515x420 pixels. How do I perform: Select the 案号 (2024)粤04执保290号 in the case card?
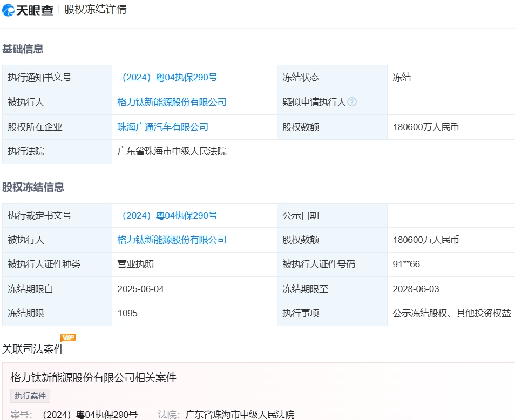click(90, 415)
